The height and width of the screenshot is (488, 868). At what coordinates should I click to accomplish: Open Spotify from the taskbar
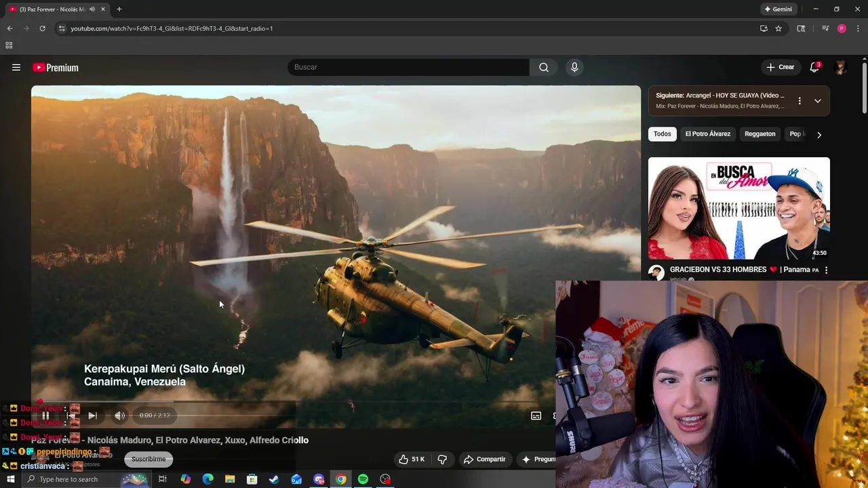[x=363, y=479]
